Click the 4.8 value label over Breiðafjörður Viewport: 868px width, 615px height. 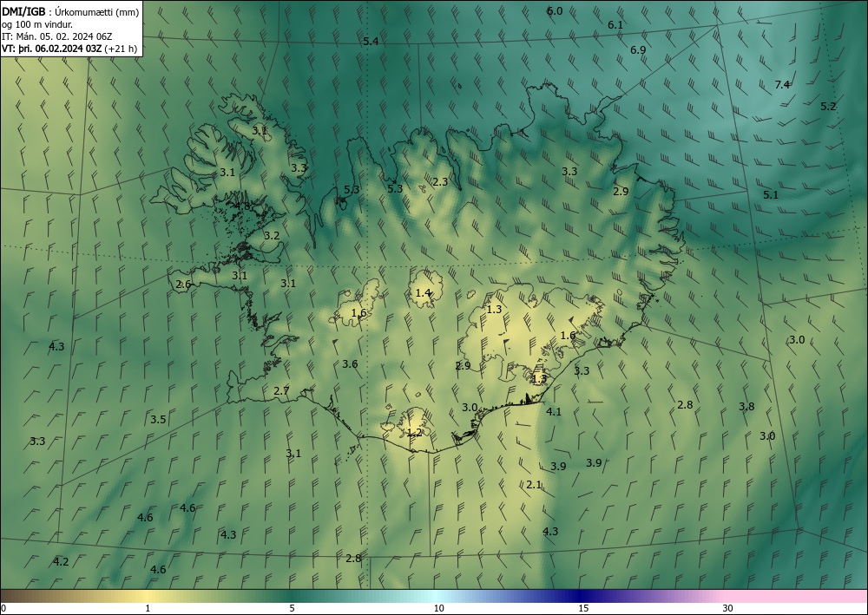pos(242,206)
